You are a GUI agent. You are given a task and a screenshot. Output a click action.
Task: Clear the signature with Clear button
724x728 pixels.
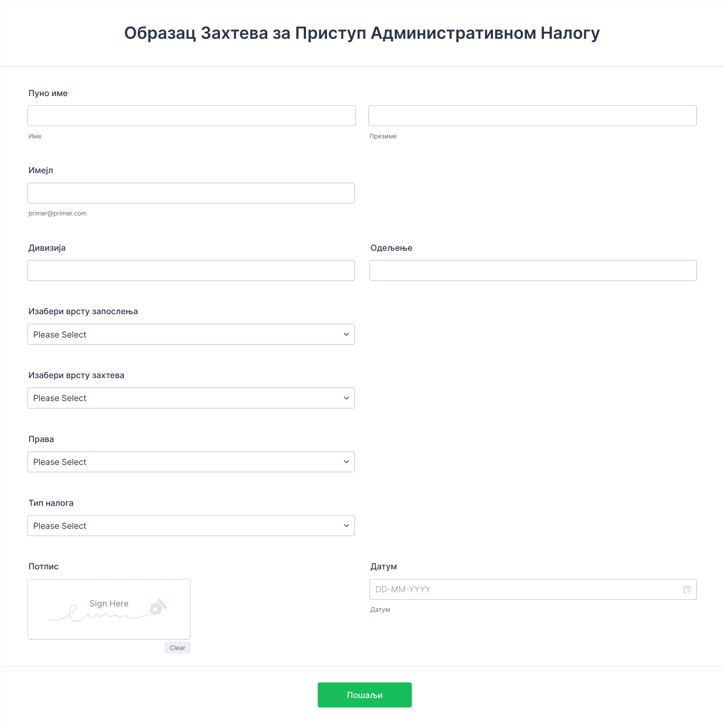click(x=177, y=648)
